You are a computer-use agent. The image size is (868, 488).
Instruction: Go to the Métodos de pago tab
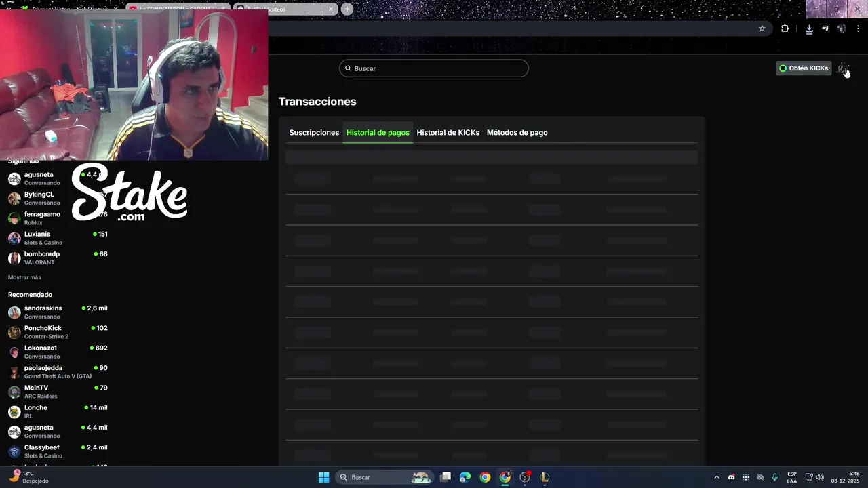point(517,133)
